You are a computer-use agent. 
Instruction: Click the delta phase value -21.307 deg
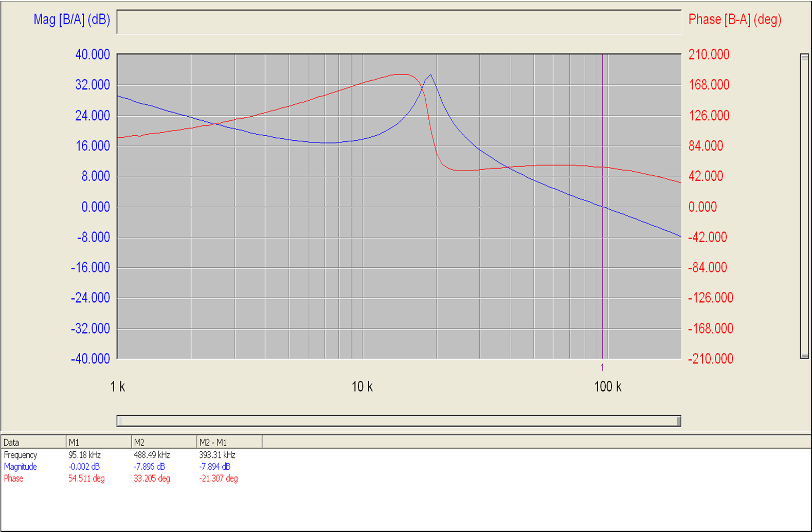219,479
